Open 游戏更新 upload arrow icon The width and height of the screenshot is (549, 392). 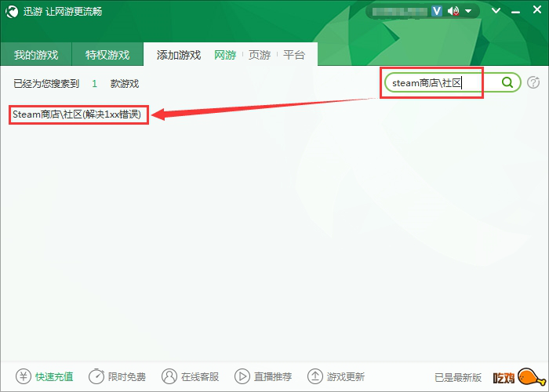tap(314, 376)
